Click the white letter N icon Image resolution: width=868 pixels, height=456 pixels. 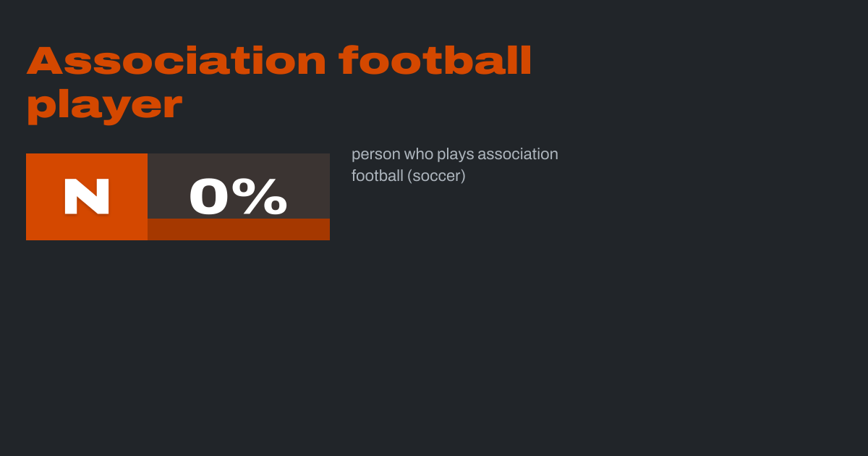pos(87,197)
